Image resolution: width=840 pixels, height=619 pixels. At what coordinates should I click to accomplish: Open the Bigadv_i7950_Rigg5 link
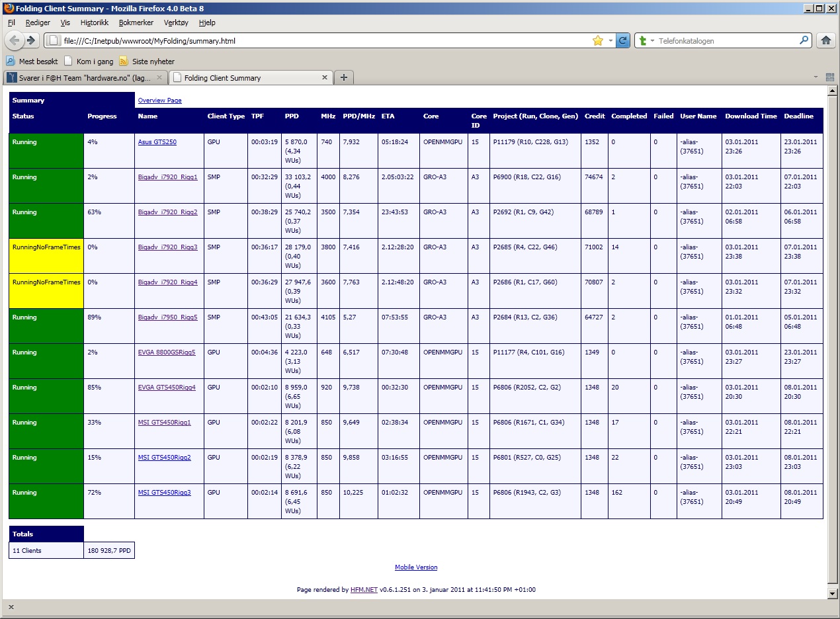(168, 317)
